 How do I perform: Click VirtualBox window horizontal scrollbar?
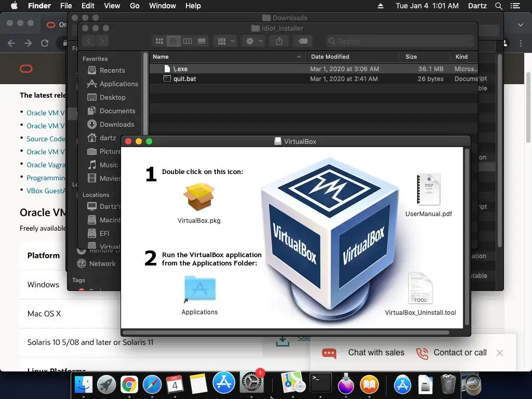coord(286,332)
